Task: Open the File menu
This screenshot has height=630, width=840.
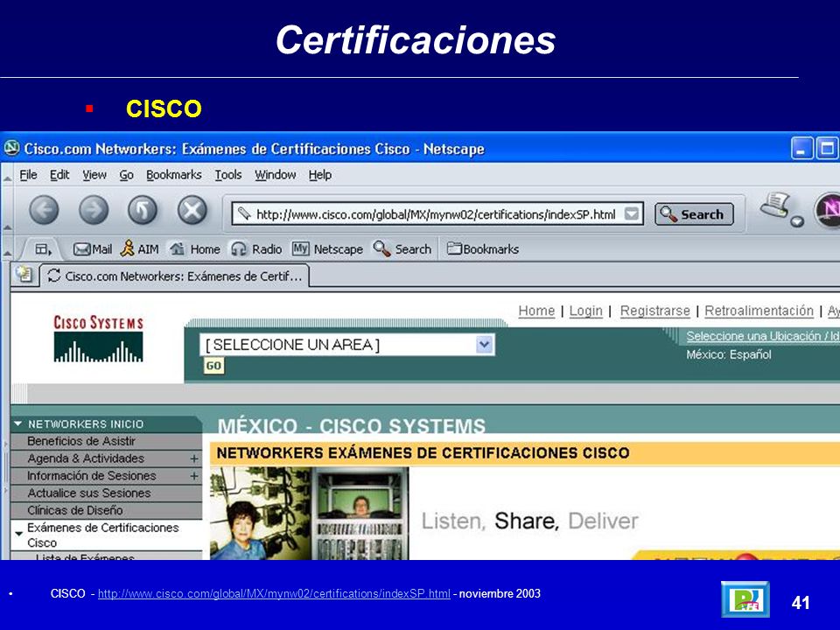Action: pyautogui.click(x=28, y=175)
